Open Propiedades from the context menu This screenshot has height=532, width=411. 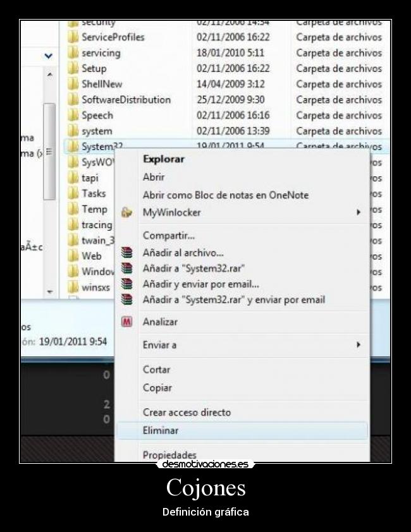pos(169,455)
